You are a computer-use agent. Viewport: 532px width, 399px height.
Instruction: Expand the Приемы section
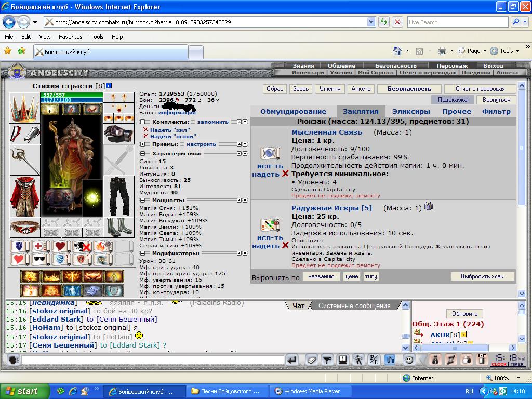click(x=142, y=144)
